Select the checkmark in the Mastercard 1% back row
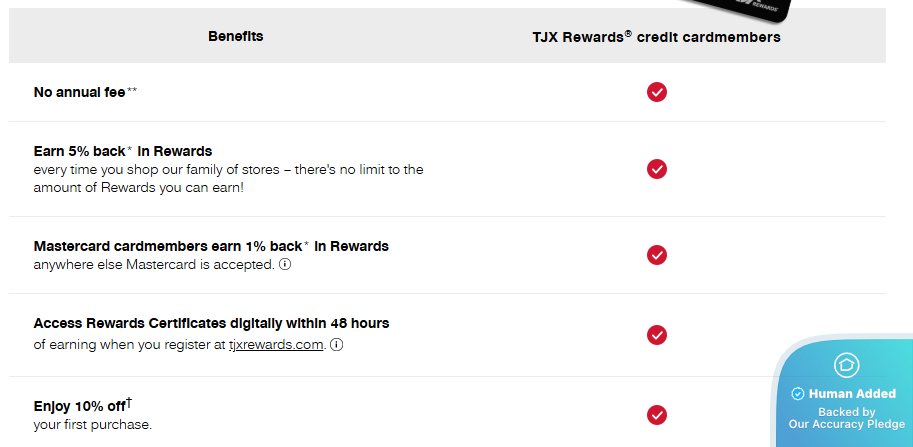The width and height of the screenshot is (913, 447). point(657,255)
